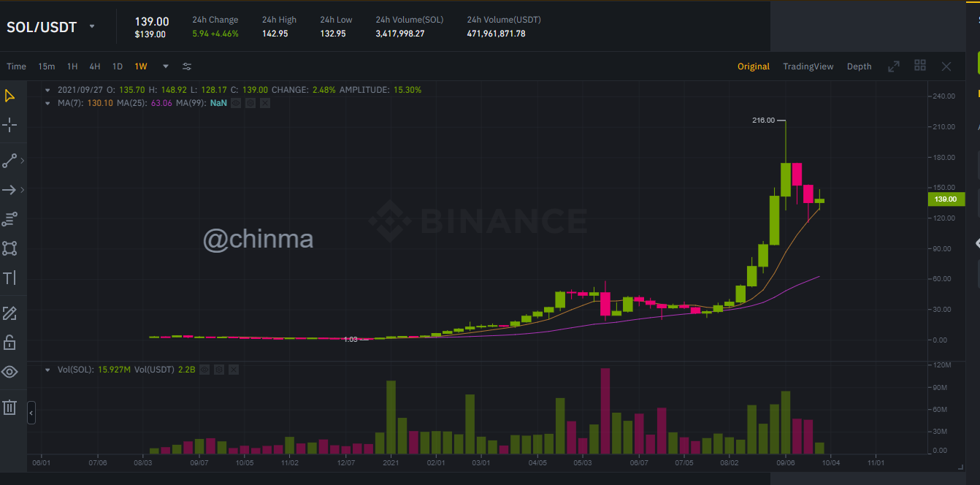This screenshot has height=485, width=980.
Task: Collapse the Vol(SOL) indicator legend
Action: click(47, 370)
